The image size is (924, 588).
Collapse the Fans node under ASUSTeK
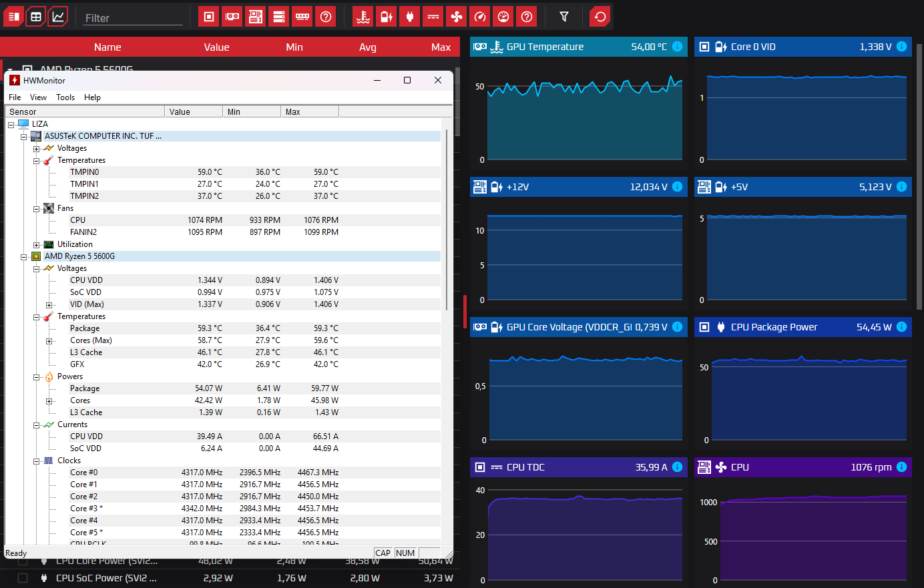pos(37,209)
